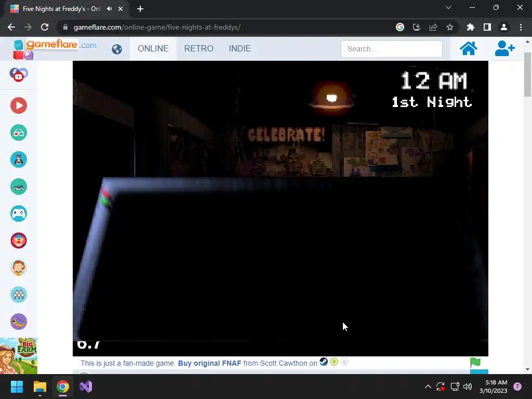The width and height of the screenshot is (532, 399).
Task: Reload the page
Action: [45, 27]
